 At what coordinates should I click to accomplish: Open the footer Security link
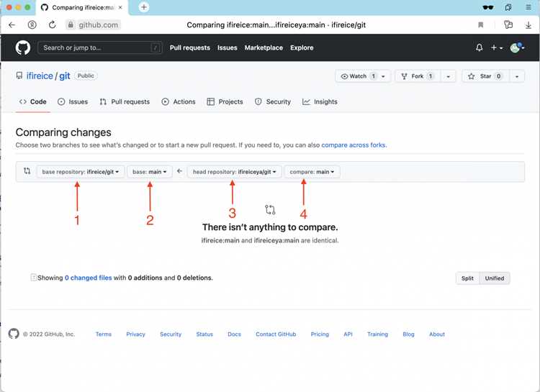point(171,334)
